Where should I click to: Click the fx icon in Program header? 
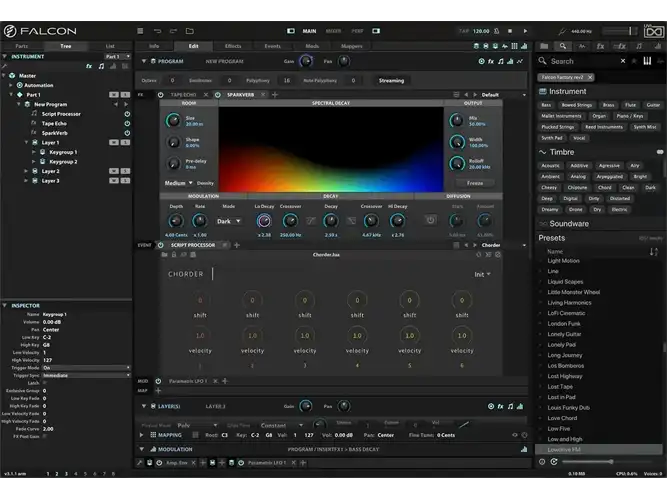[x=491, y=61]
